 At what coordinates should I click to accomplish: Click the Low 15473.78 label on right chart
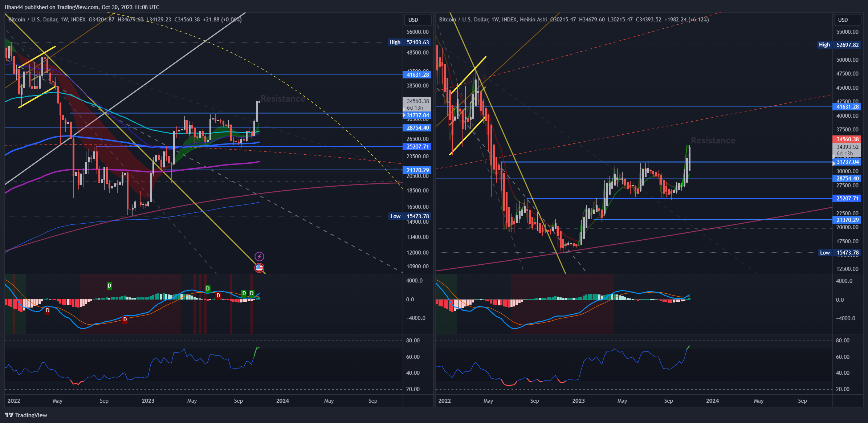click(x=839, y=253)
